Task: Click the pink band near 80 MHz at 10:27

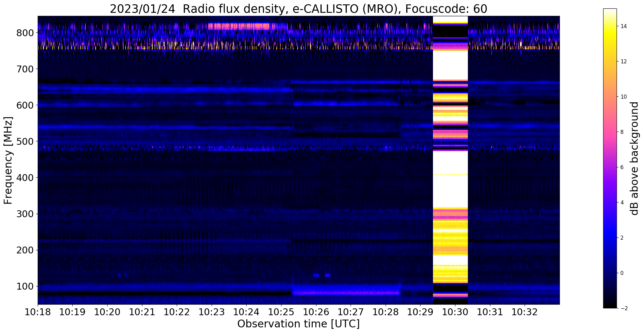Action: [x=346, y=293]
